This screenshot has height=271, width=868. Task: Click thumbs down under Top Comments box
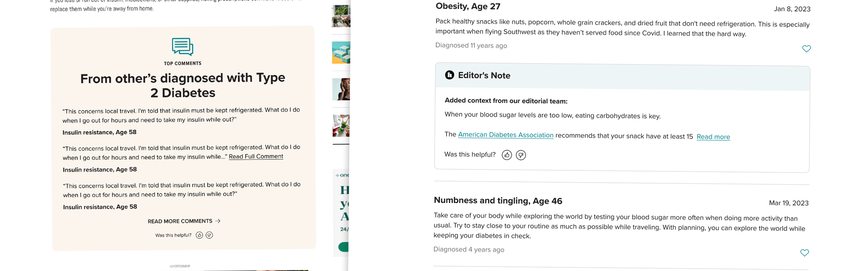pos(209,235)
